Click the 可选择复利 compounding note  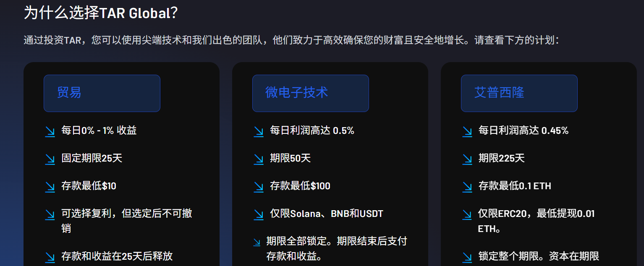click(127, 221)
